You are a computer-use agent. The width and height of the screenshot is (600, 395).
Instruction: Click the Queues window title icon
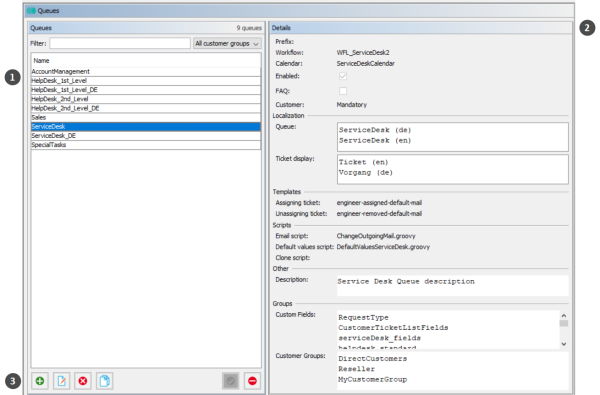(31, 11)
